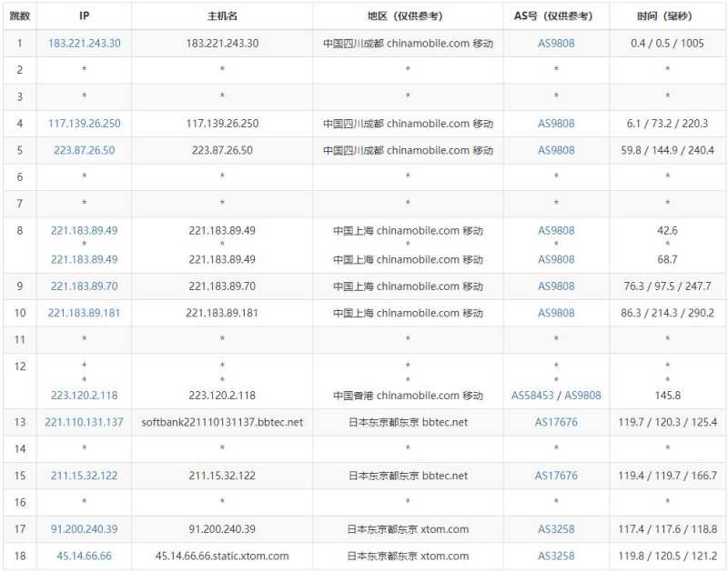The width and height of the screenshot is (728, 572).
Task: Click the xtom hop IP 91.200.240.39
Action: coord(83,529)
